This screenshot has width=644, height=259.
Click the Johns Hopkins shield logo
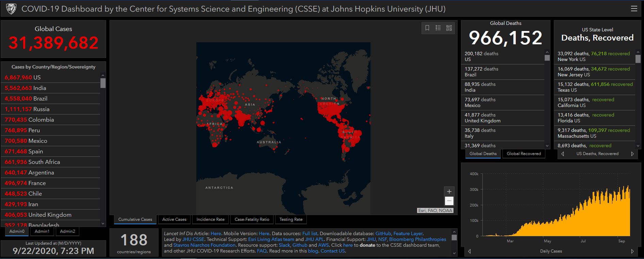11,9
